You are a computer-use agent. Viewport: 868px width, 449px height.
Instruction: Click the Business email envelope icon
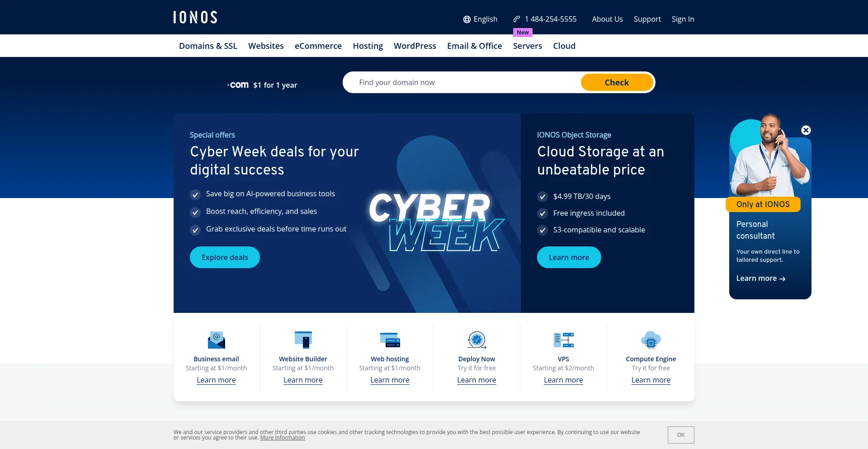point(216,340)
